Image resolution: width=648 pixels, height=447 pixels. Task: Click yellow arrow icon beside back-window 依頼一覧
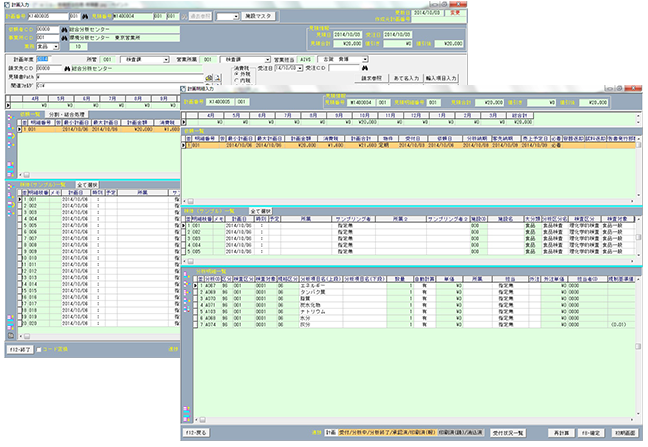tap(11, 136)
